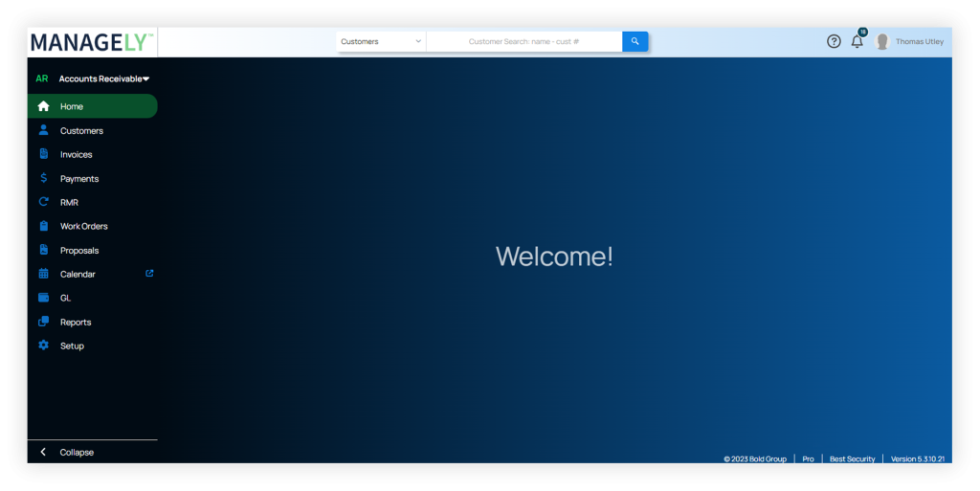
Task: Click the RMR refresh icon
Action: tap(43, 202)
